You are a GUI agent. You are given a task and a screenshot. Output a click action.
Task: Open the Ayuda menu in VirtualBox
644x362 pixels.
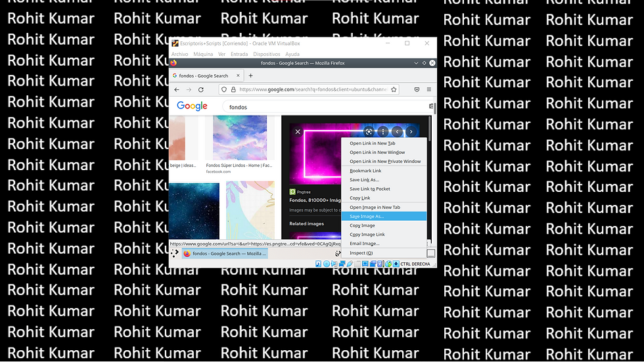pos(292,54)
